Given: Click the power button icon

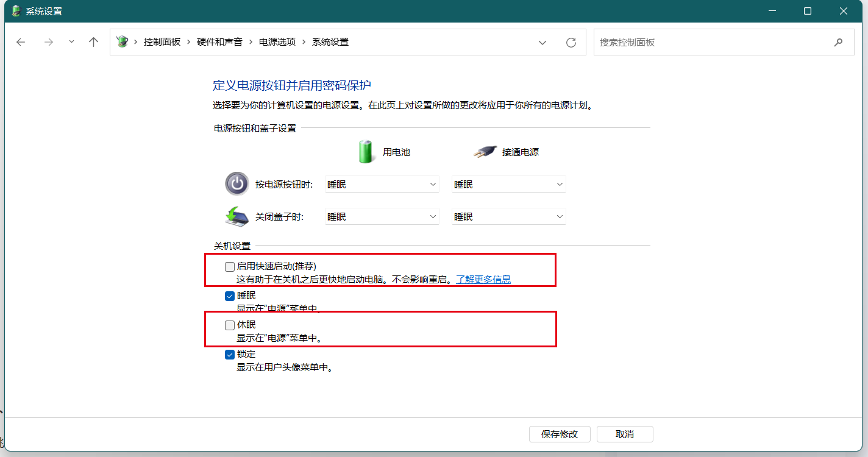Looking at the screenshot, I should coord(237,183).
